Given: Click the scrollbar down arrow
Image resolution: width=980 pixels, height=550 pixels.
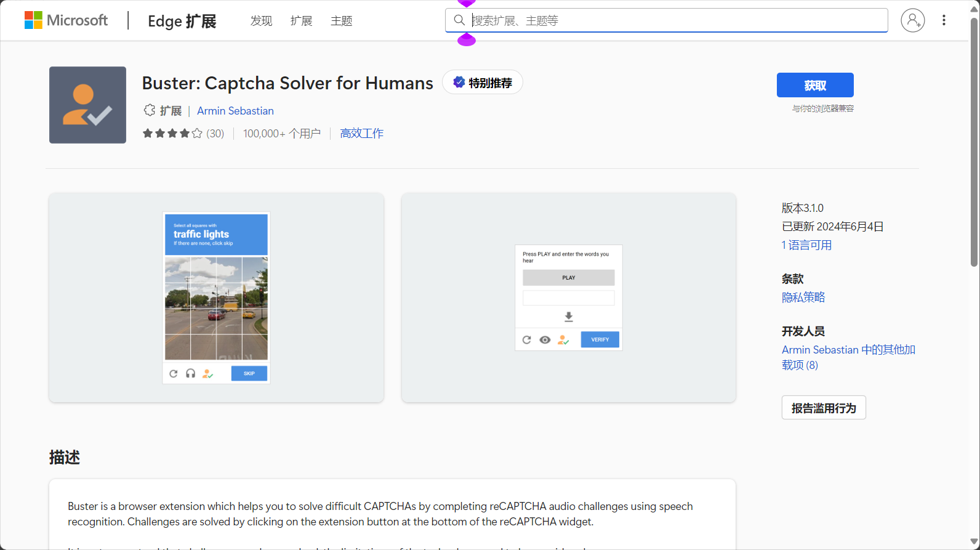Looking at the screenshot, I should 974,542.
